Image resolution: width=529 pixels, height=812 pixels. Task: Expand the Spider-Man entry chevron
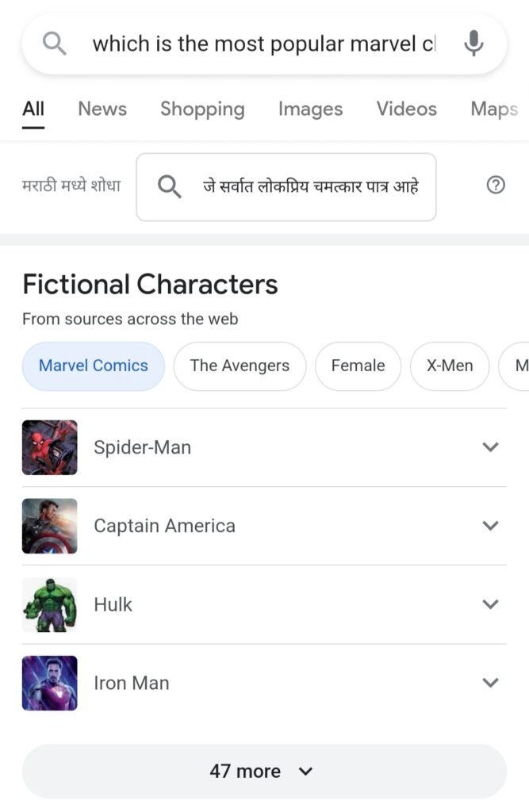tap(490, 447)
